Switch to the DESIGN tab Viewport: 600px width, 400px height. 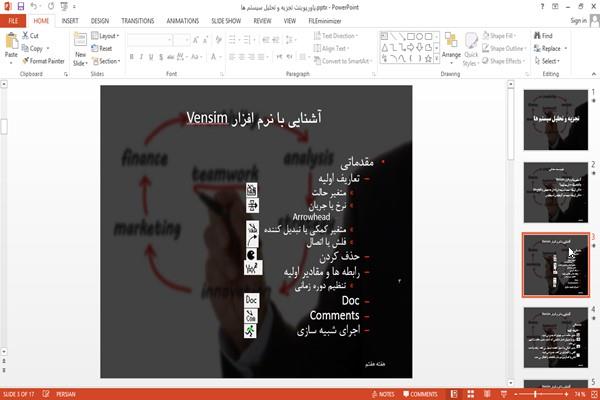pos(100,21)
